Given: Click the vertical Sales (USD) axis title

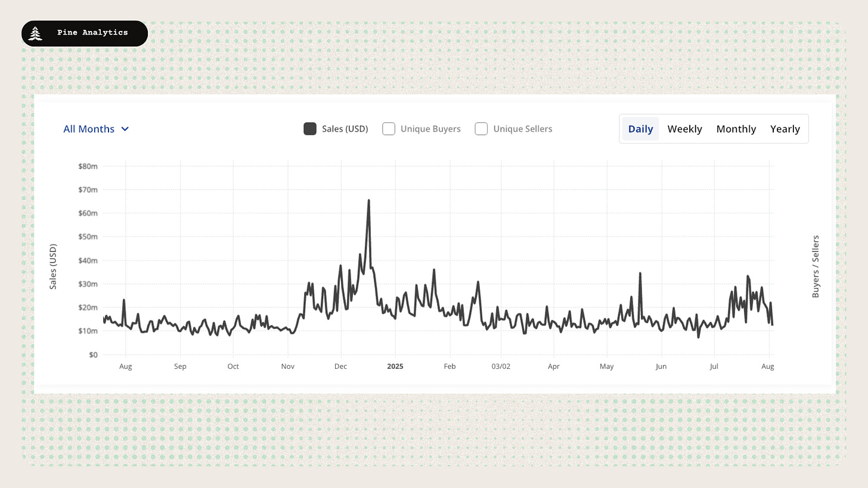Looking at the screenshot, I should tap(53, 266).
